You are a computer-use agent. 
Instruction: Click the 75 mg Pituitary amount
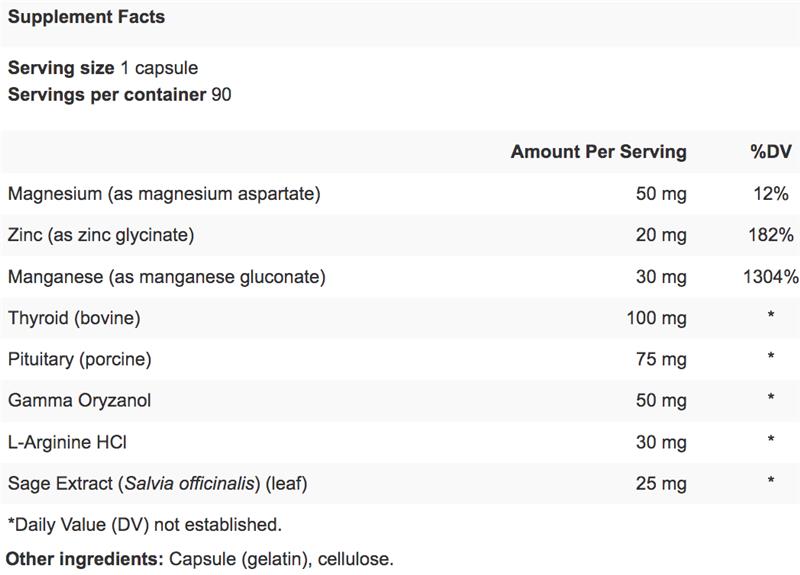[661, 359]
